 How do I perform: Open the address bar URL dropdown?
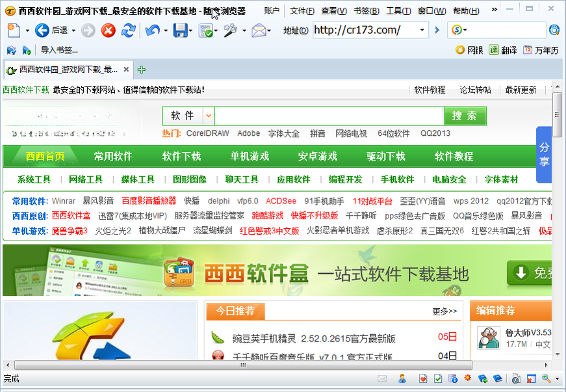(x=422, y=30)
